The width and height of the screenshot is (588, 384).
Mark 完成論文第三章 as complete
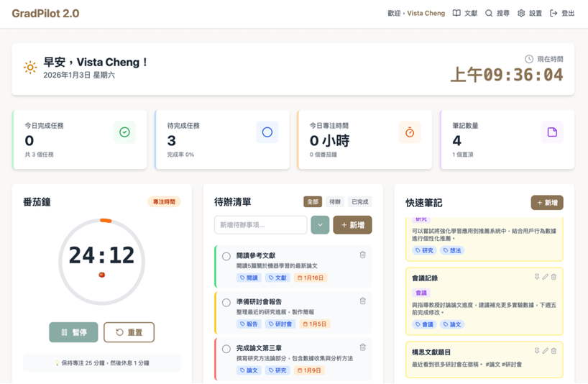[226, 349]
